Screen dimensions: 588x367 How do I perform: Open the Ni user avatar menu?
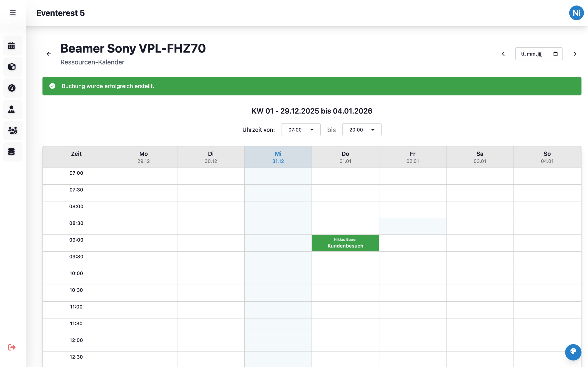pyautogui.click(x=576, y=13)
